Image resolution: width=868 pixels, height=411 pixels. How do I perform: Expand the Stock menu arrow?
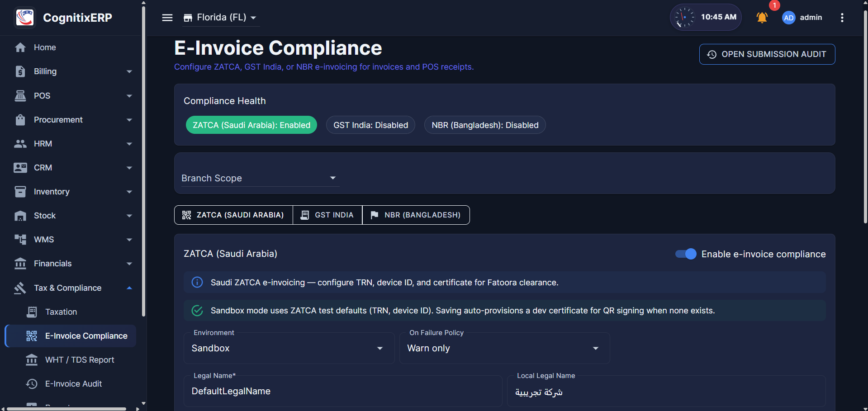pyautogui.click(x=129, y=216)
